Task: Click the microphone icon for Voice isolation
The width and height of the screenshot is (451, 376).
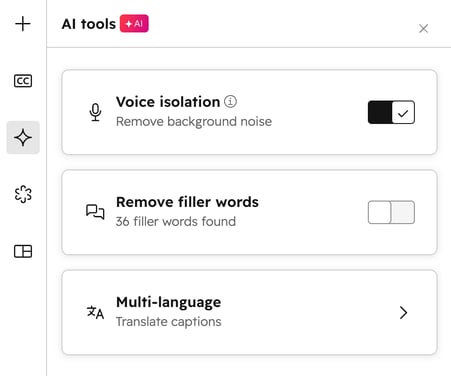Action: tap(95, 112)
